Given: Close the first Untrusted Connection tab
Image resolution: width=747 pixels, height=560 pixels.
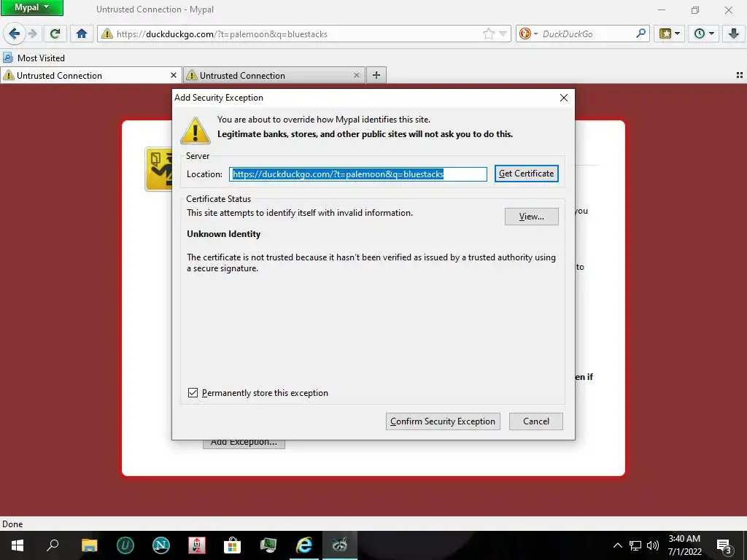Looking at the screenshot, I should (174, 75).
